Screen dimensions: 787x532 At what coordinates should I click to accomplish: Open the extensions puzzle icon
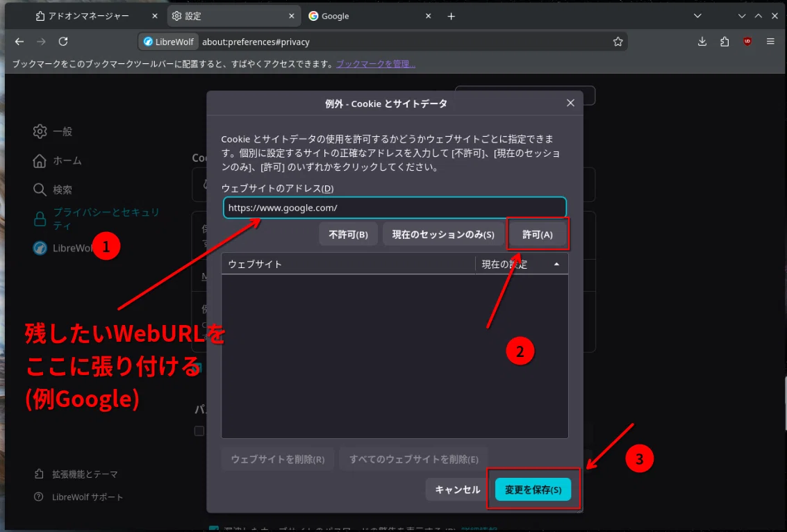724,42
